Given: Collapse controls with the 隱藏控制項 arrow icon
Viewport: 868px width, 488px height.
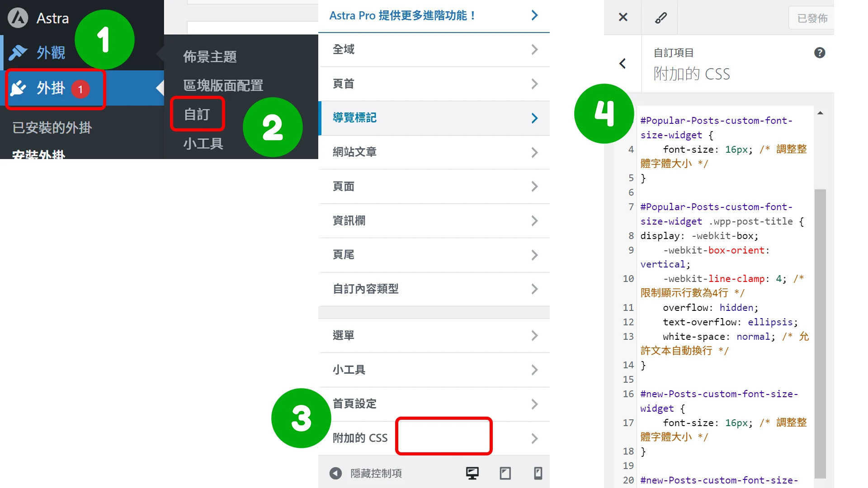Looking at the screenshot, I should 335,473.
